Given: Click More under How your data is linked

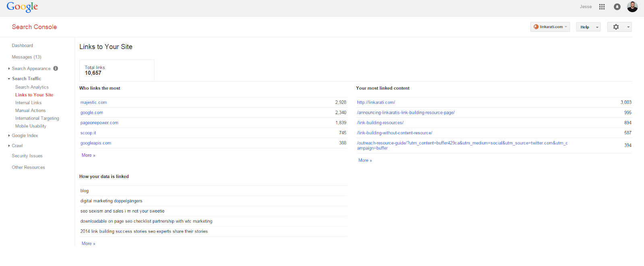Looking at the screenshot, I should click(x=89, y=244).
